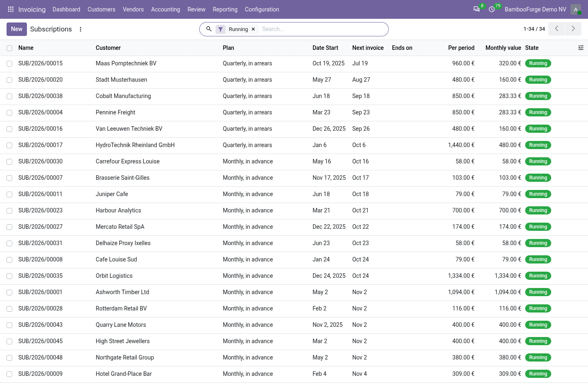
Task: Create a New subscription
Action: [x=17, y=29]
